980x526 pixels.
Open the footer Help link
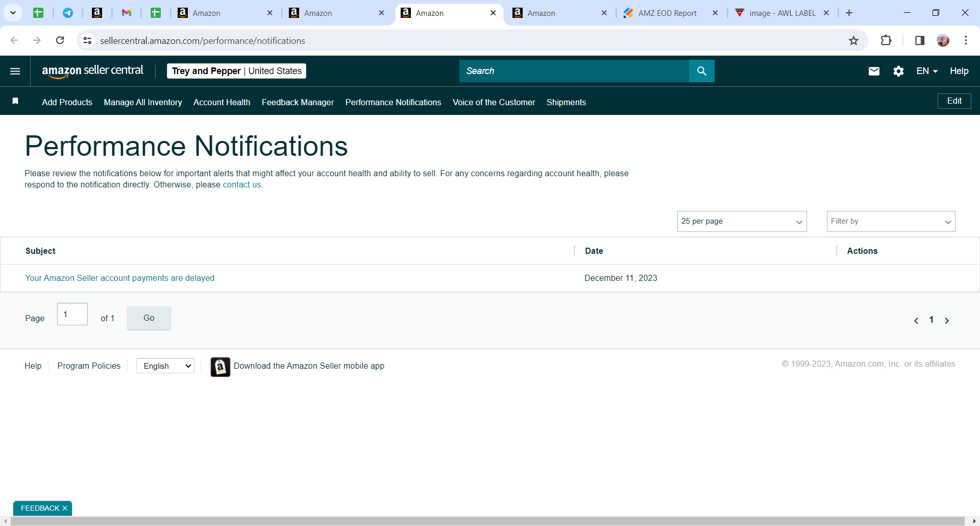(33, 366)
